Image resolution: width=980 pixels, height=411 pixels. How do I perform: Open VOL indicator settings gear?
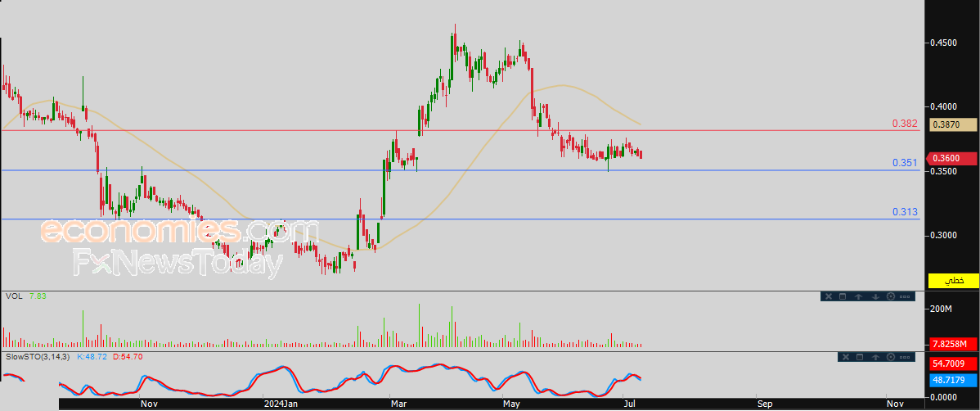tap(891, 296)
